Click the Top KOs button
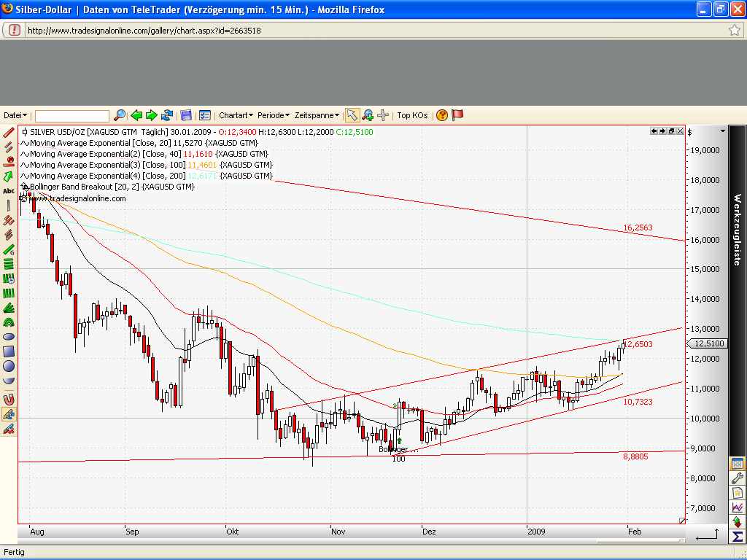 (413, 115)
